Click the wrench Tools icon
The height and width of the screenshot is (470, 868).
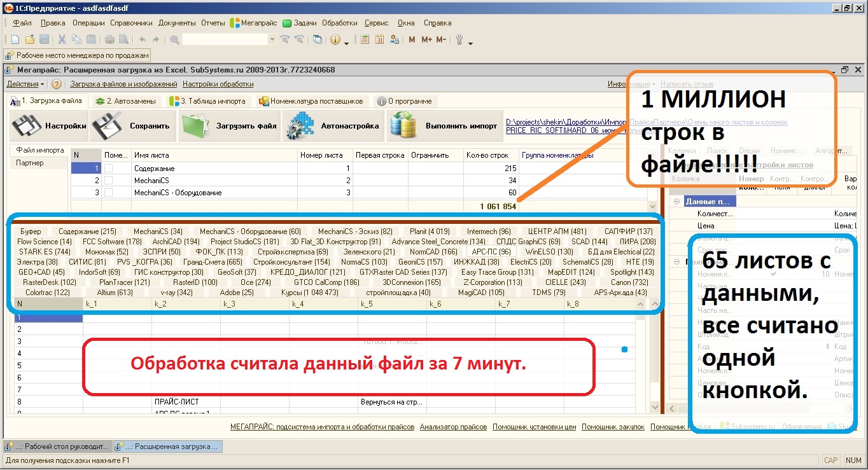(459, 39)
